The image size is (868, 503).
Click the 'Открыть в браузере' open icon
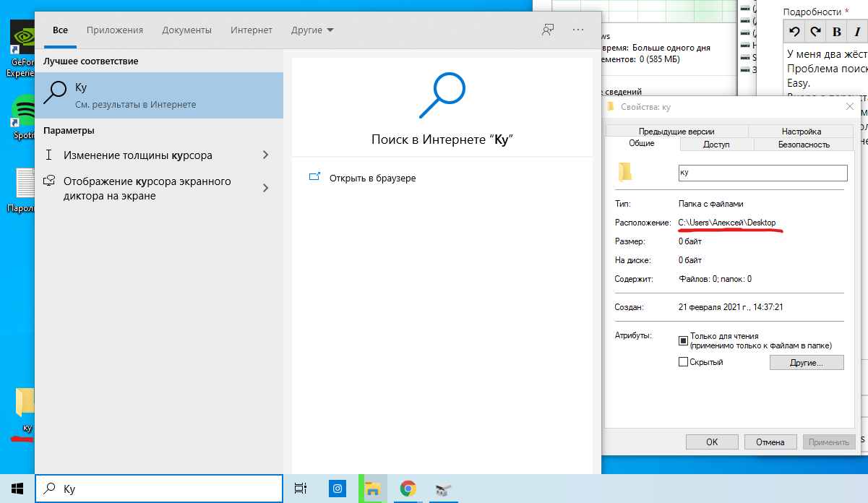click(x=314, y=177)
